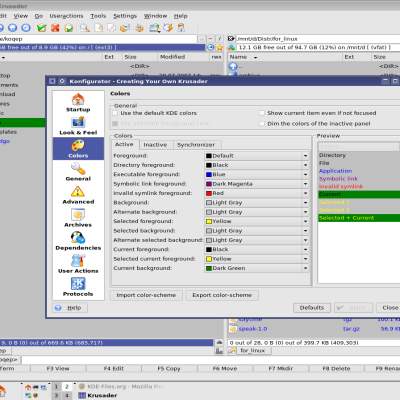Open the Alternate selected background color dropdown
The height and width of the screenshot is (400, 400).
tap(256, 240)
